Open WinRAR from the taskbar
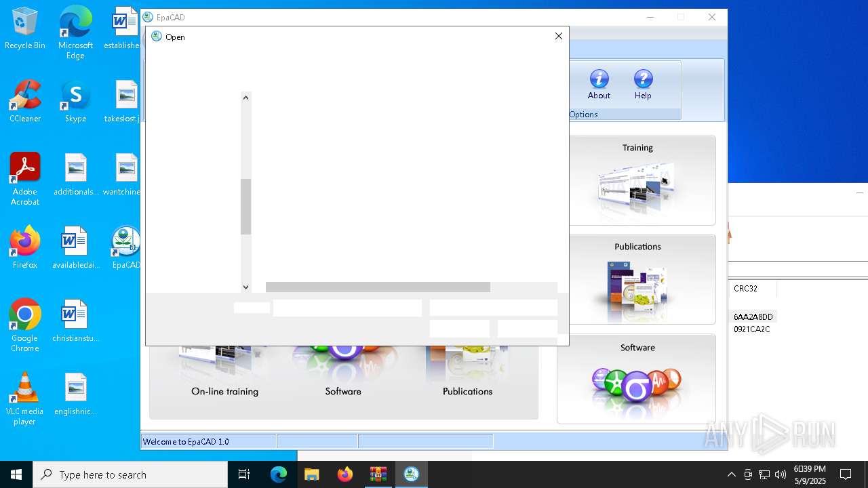The image size is (868, 488). click(378, 474)
